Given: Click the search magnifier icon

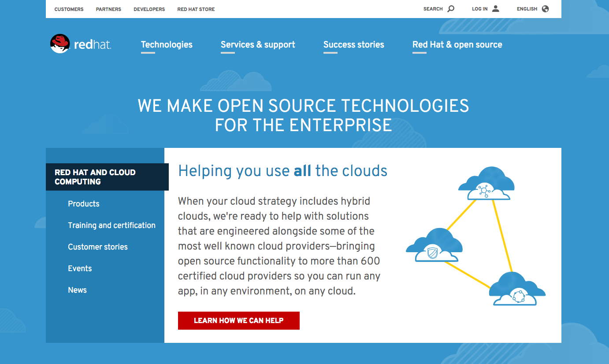Looking at the screenshot, I should (x=451, y=9).
